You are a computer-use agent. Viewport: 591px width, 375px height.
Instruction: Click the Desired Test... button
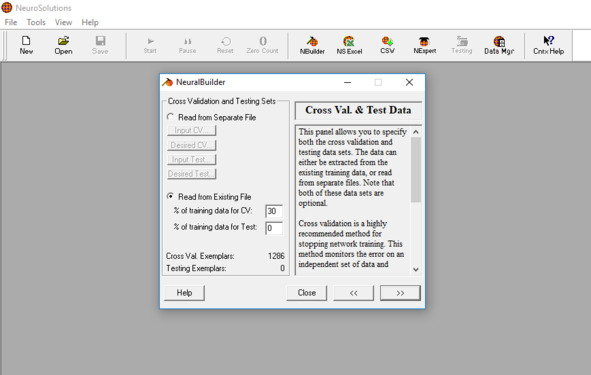click(192, 174)
